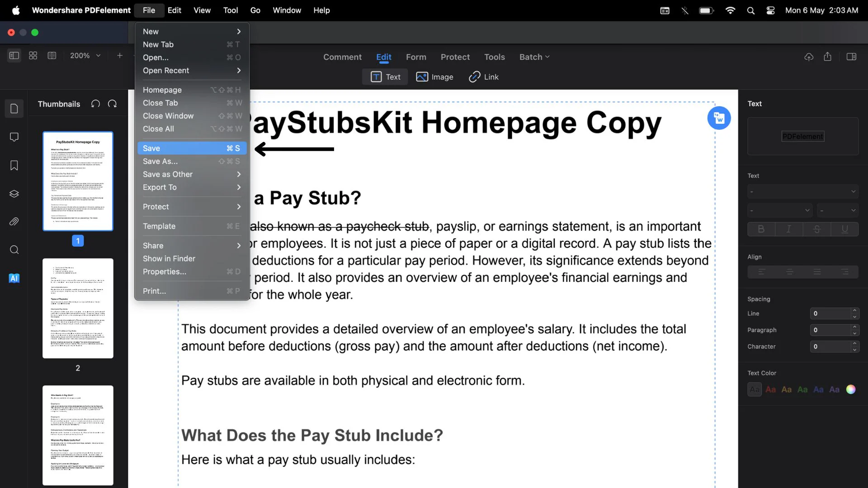Screen dimensions: 868x488
Task: Toggle the sidebar panel view icon
Action: point(14,56)
